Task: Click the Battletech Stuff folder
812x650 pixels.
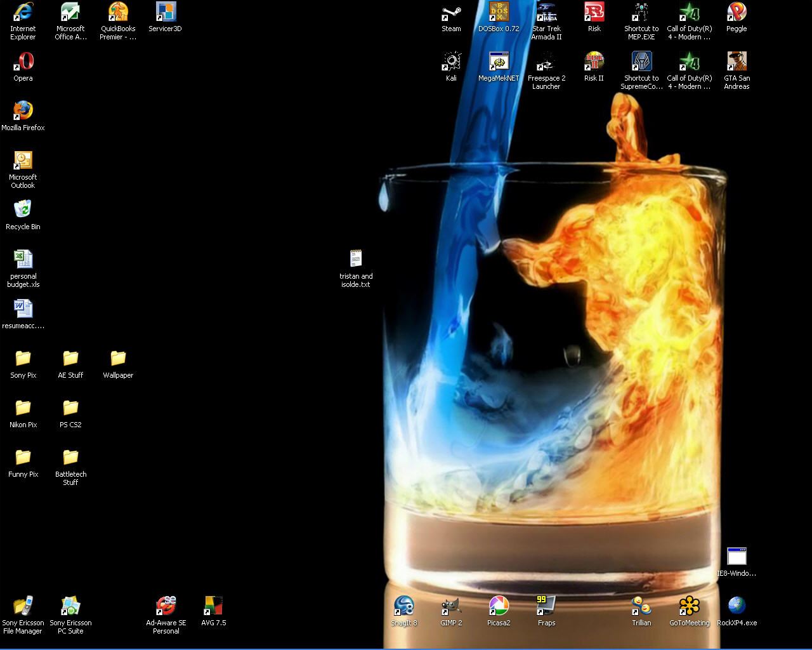Action: tap(70, 458)
